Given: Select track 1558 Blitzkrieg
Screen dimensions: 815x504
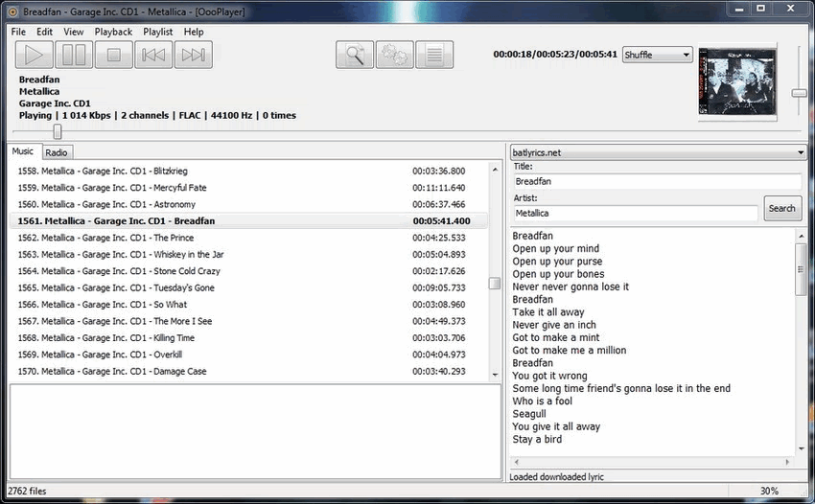Looking at the screenshot, I should pos(248,171).
